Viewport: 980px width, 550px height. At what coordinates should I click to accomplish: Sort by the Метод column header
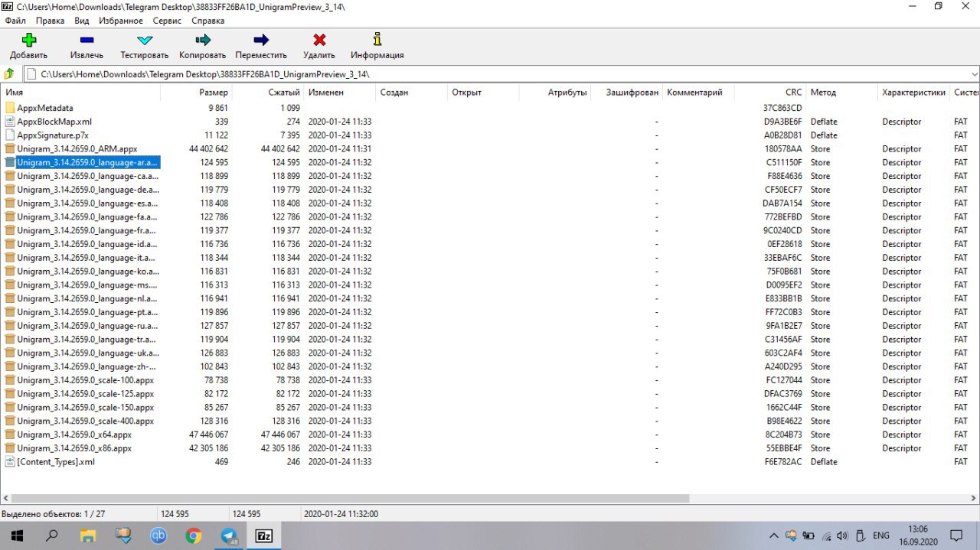click(x=841, y=93)
